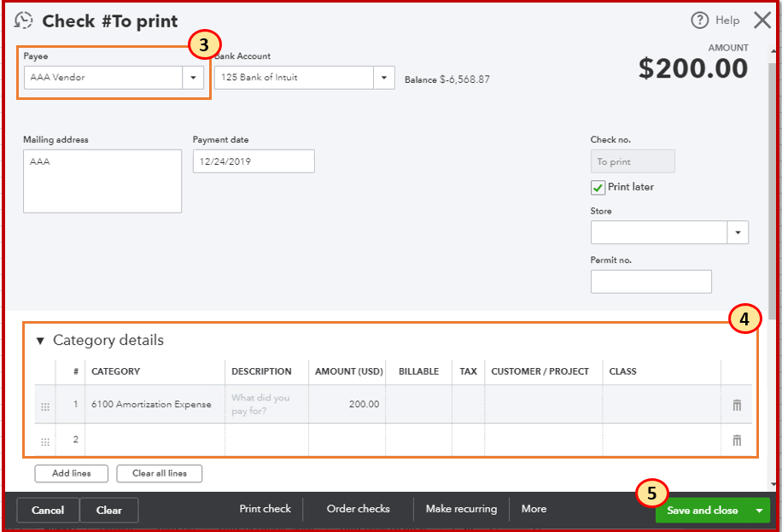Click Make recurring option
This screenshot has height=532, width=782.
461,509
